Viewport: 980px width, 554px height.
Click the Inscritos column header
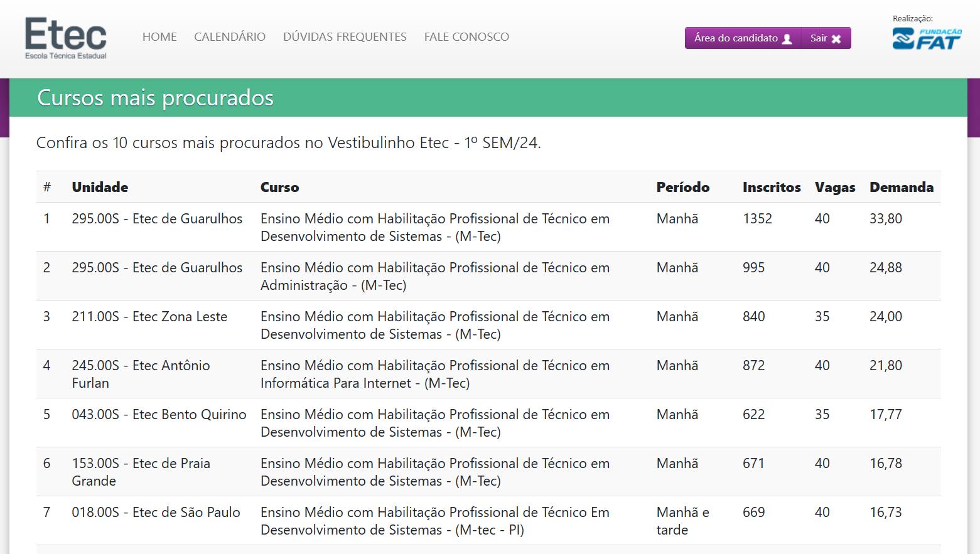(772, 187)
